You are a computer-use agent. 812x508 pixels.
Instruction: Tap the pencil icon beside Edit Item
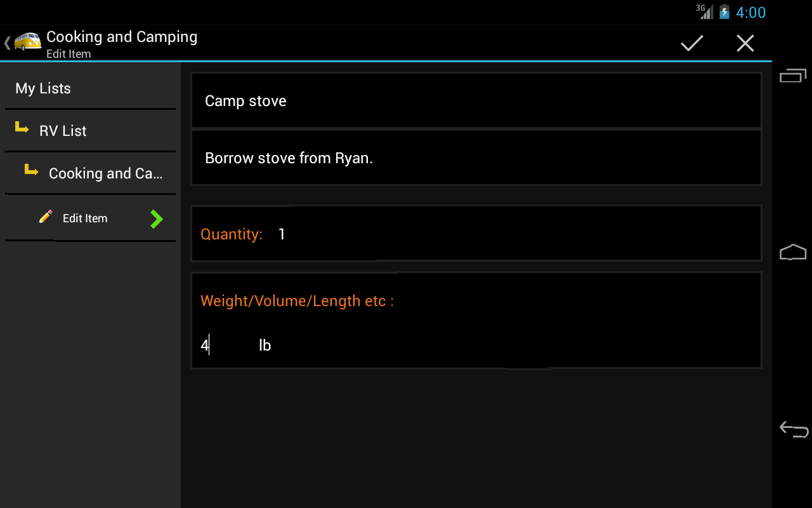coord(46,217)
